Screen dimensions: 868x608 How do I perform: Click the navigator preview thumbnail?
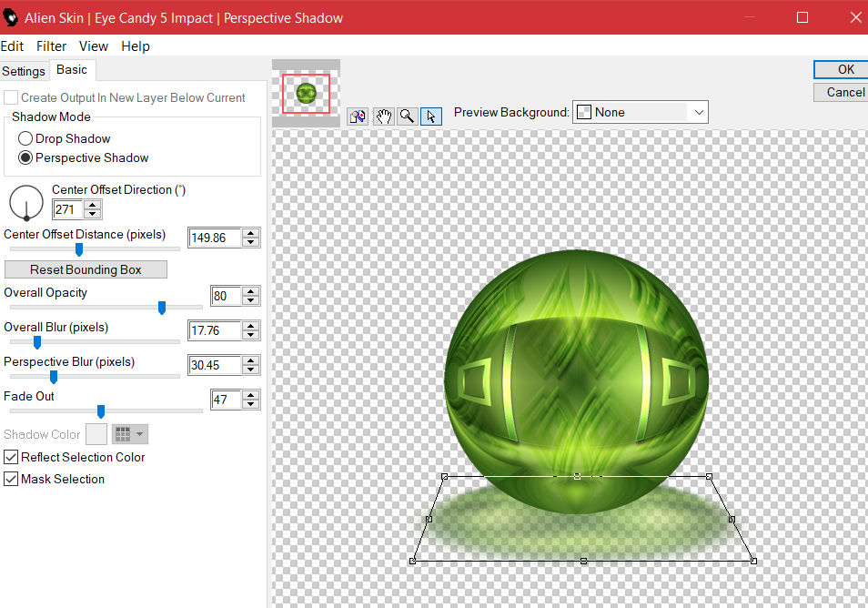point(306,92)
